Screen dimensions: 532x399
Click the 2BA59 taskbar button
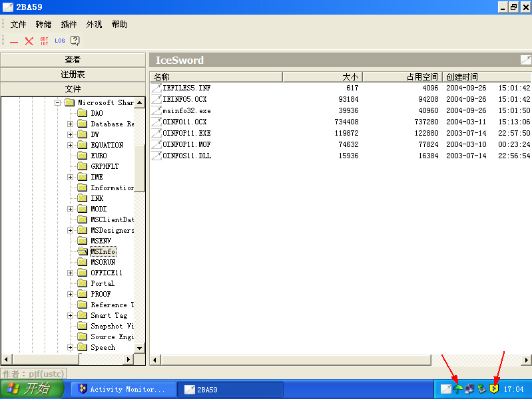[x=230, y=389]
